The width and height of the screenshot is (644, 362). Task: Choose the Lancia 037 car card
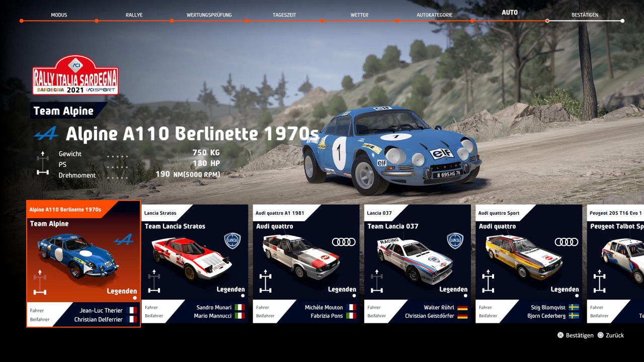(418, 264)
